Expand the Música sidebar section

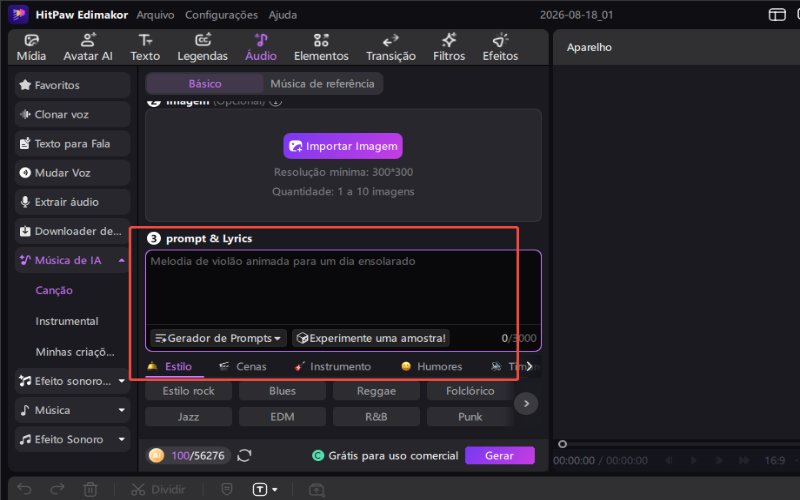(x=121, y=410)
